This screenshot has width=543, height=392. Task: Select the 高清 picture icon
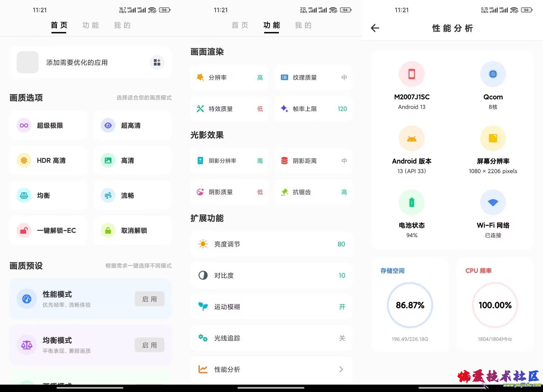[x=108, y=161]
